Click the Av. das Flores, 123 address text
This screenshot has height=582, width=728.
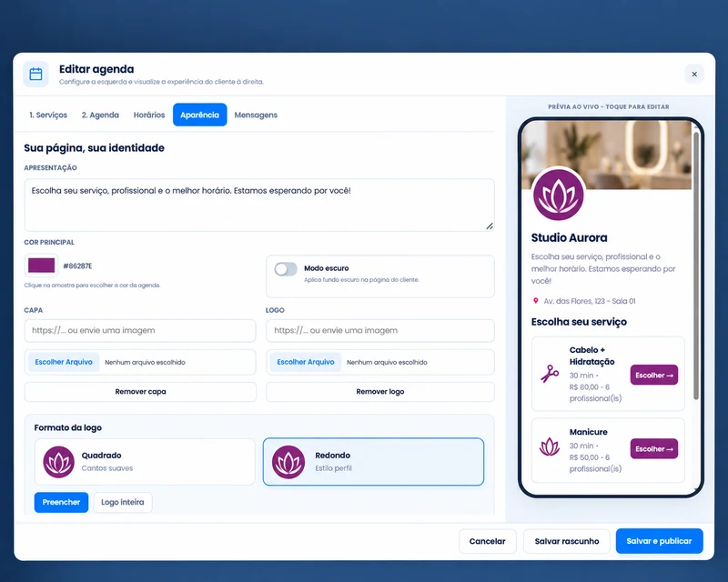pos(590,301)
